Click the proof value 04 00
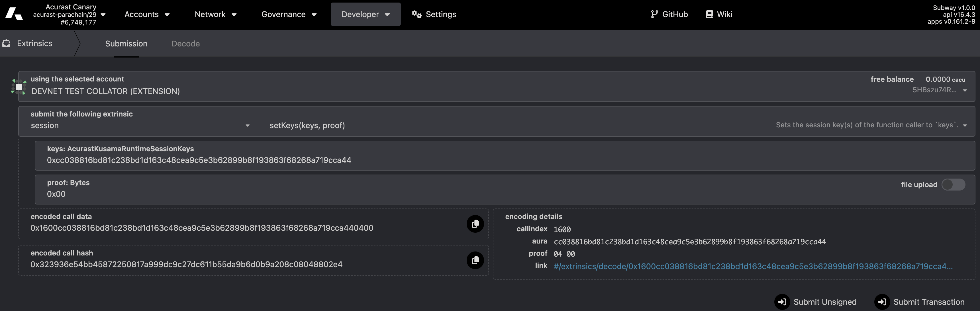 pyautogui.click(x=564, y=253)
